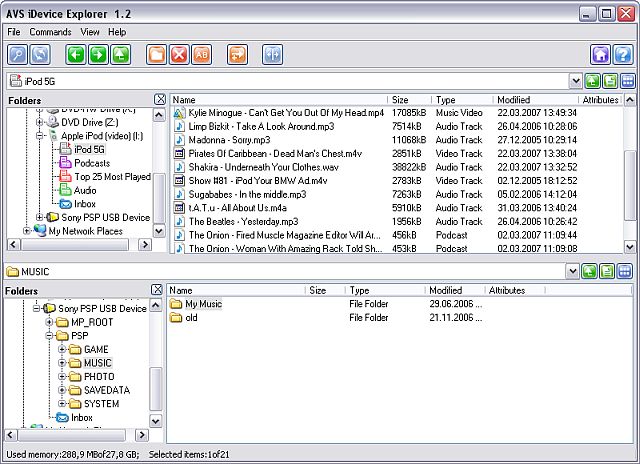Open the iPod 5G path dropdown

pyautogui.click(x=576, y=81)
